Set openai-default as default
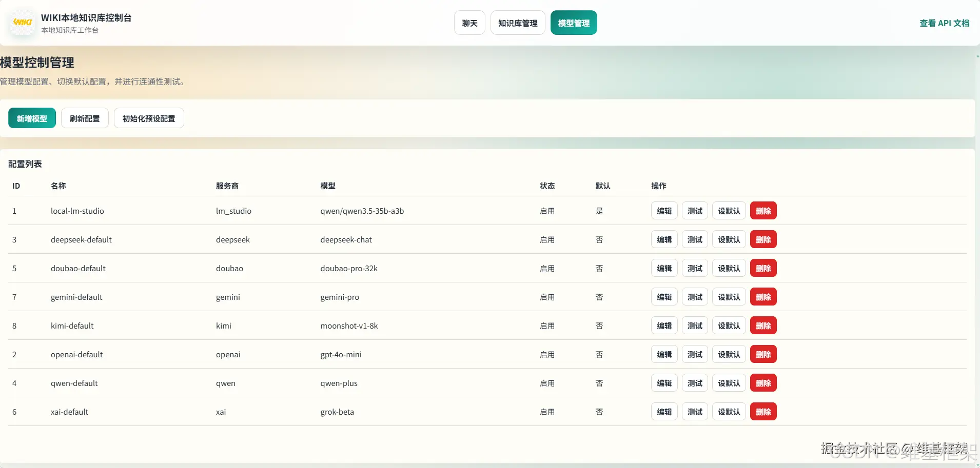 coord(729,354)
